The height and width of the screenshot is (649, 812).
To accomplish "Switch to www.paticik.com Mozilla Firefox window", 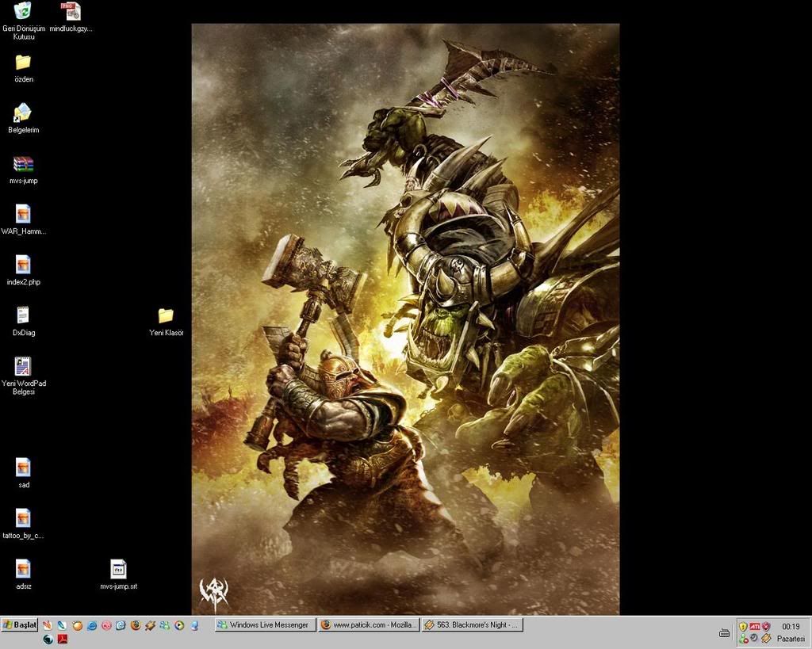I will point(369,625).
